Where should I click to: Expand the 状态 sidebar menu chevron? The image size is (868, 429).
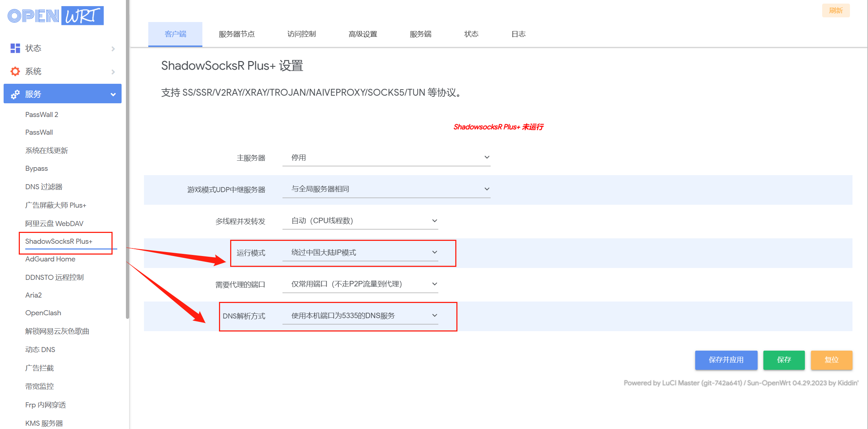coord(113,48)
